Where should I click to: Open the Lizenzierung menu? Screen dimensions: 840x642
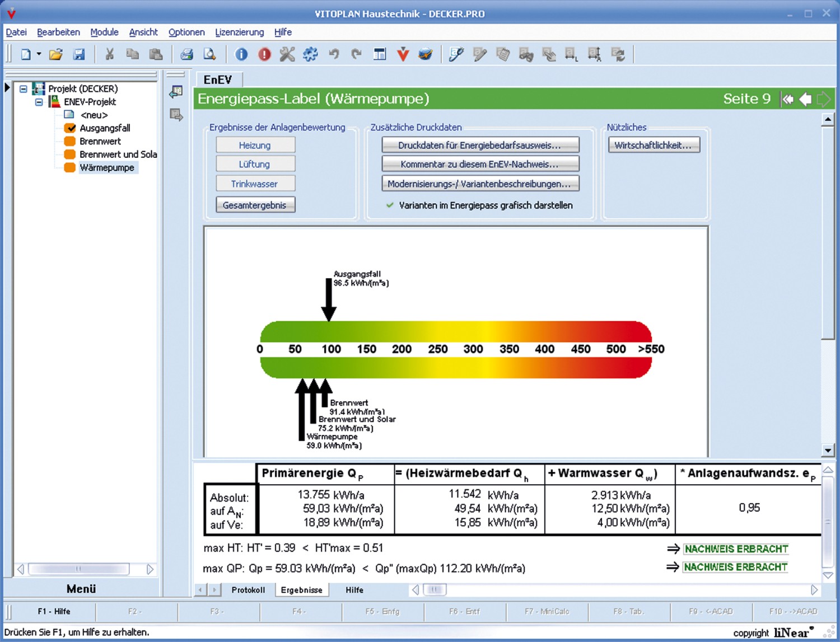pos(239,32)
